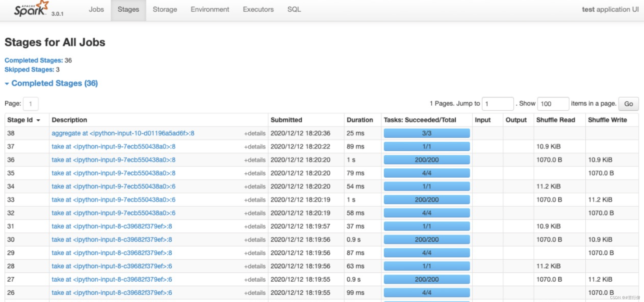This screenshot has height=302, width=644.
Task: Follow the Skipped Stages summary link
Action: coord(29,69)
